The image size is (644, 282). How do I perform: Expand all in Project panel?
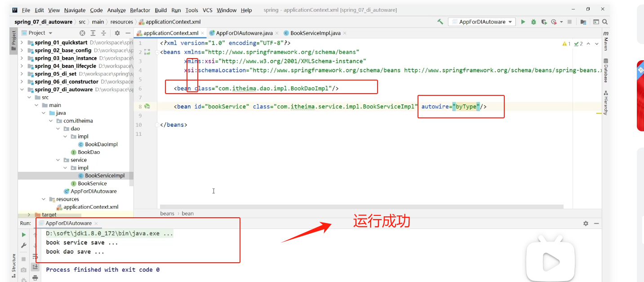click(93, 33)
